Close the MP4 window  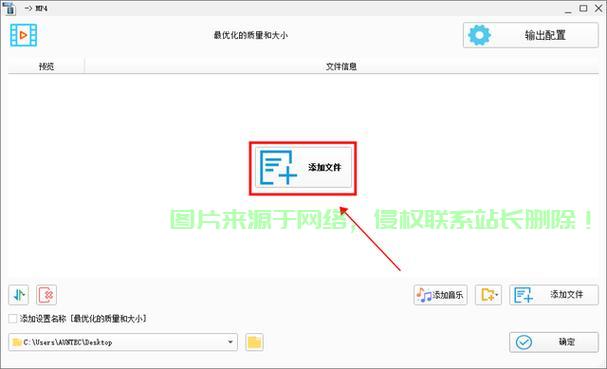598,8
